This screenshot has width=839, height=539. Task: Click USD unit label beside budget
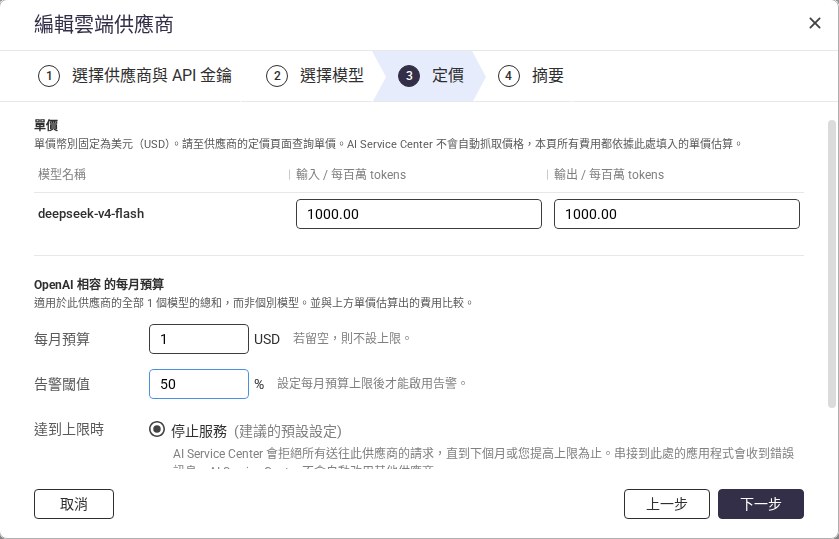pyautogui.click(x=267, y=339)
